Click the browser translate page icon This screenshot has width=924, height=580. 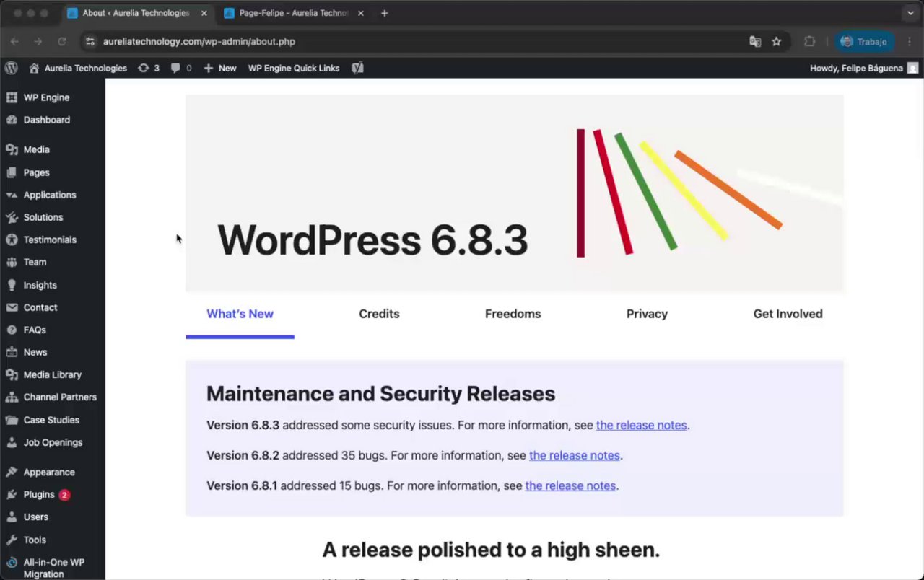755,42
